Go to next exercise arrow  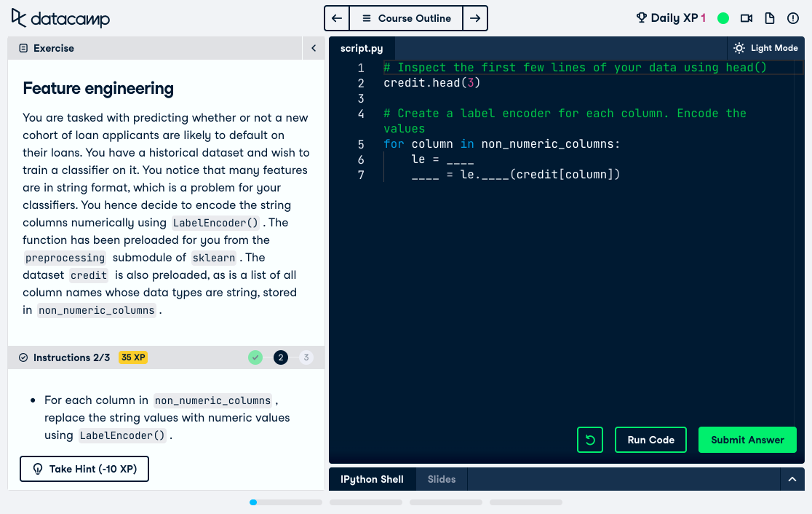click(x=475, y=18)
